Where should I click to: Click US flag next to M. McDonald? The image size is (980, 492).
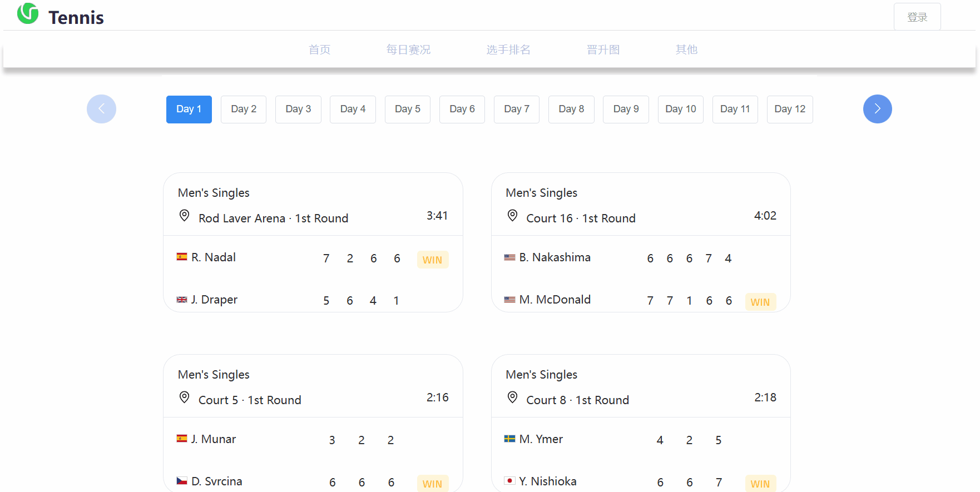509,300
